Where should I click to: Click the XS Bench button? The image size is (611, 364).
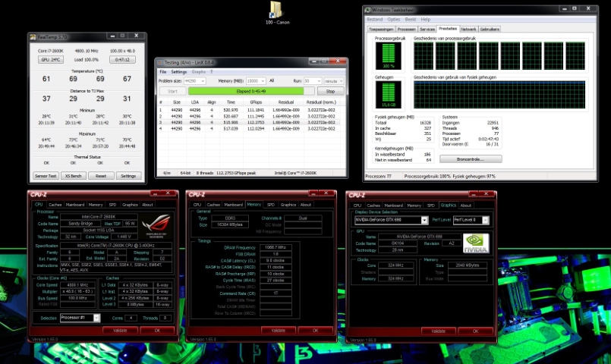pyautogui.click(x=74, y=176)
